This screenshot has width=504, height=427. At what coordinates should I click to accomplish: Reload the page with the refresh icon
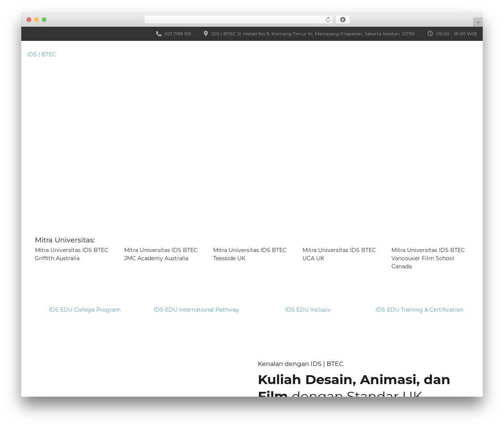click(x=328, y=20)
